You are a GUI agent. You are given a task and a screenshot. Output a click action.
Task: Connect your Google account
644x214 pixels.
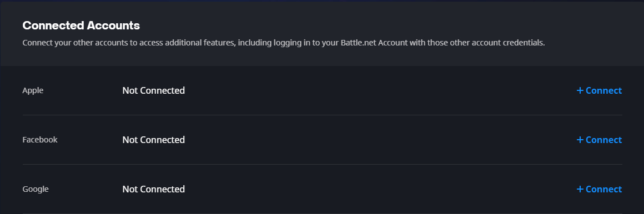click(599, 189)
